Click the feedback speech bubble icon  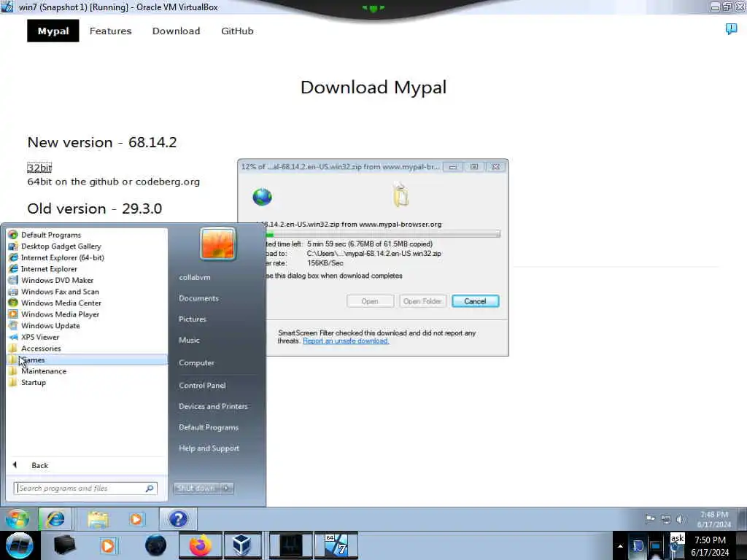(x=731, y=29)
